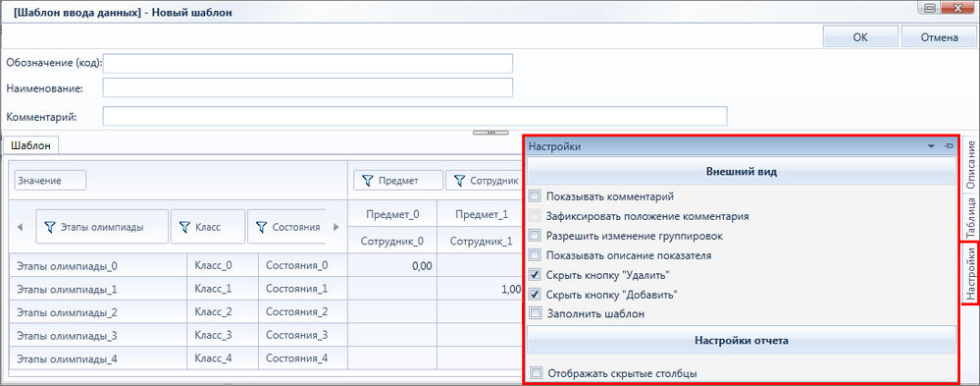The image size is (980, 386).
Task: Select the Настройки side tab
Action: coord(970,273)
